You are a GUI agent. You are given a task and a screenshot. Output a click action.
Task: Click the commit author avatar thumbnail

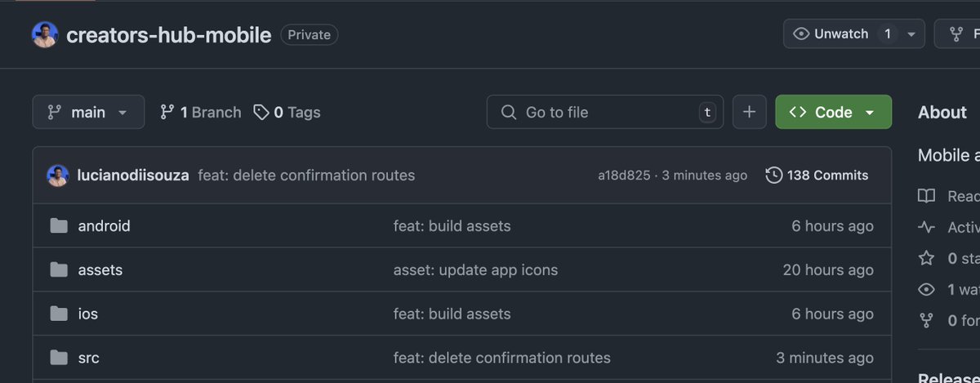tap(57, 175)
